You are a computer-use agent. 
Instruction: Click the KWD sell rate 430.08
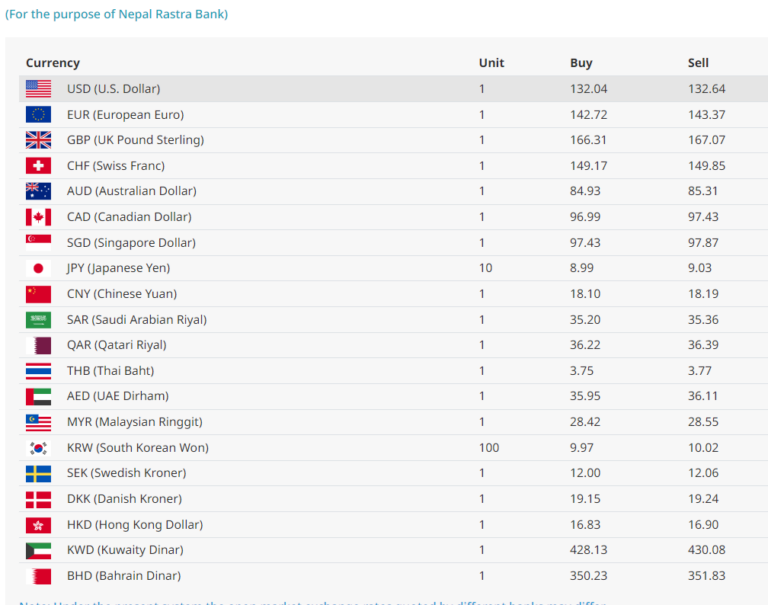[x=706, y=550]
